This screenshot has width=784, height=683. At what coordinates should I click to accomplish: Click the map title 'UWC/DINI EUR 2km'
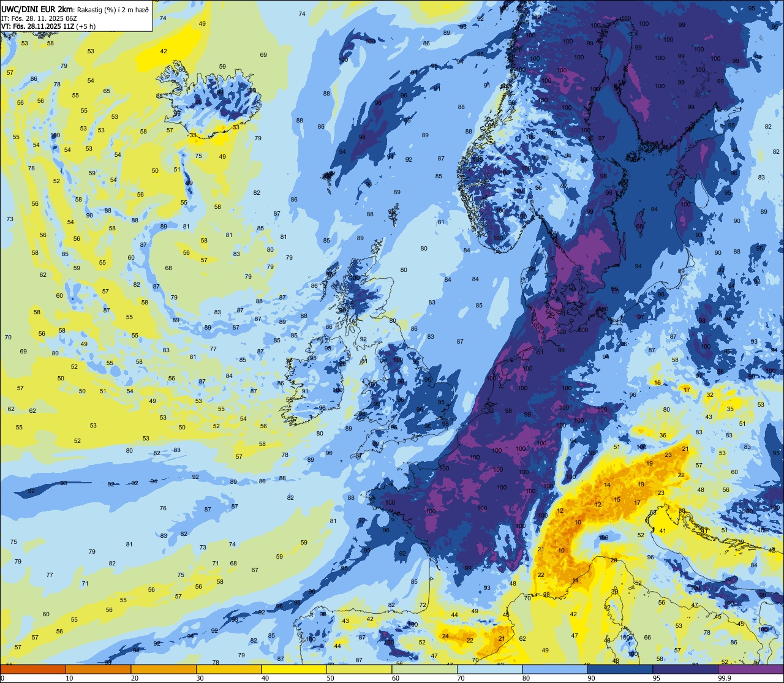coord(37,10)
